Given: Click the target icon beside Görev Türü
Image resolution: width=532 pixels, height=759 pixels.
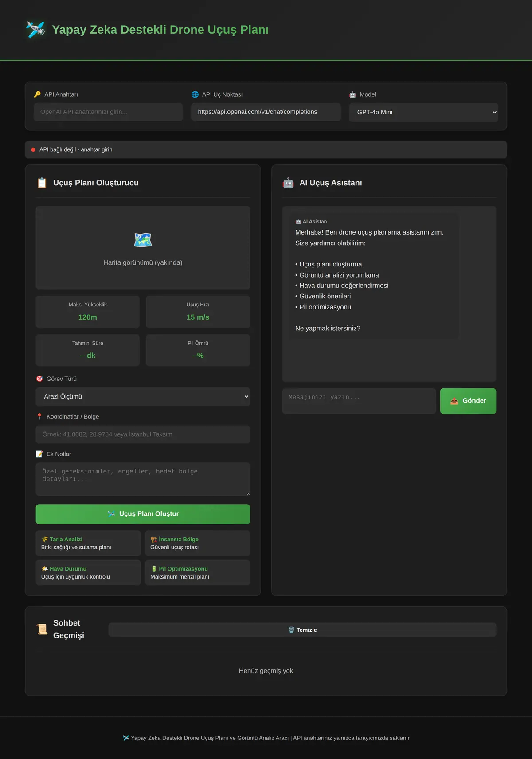Looking at the screenshot, I should click(39, 379).
